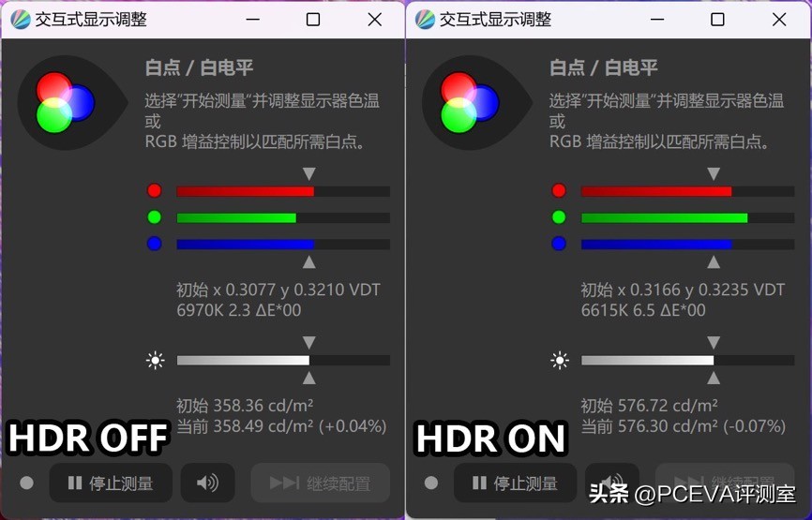Click 白点 / 白电平 heading in HDR OFF window
The width and height of the screenshot is (812, 520).
pos(200,67)
